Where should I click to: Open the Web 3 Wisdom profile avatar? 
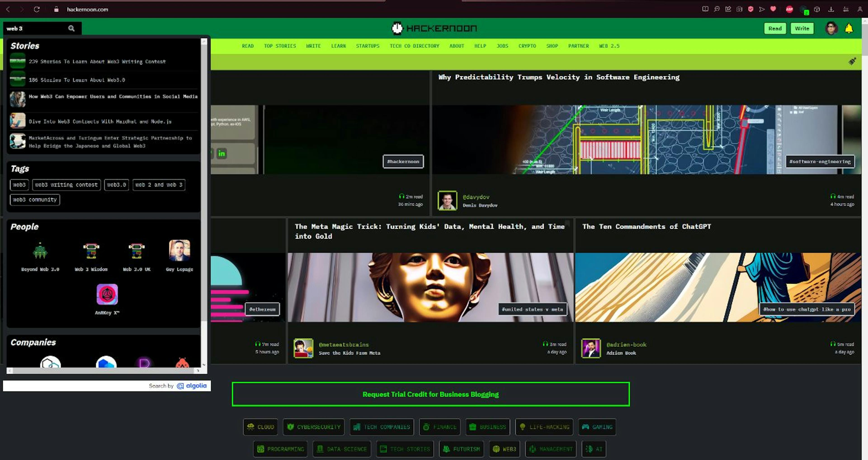click(91, 251)
